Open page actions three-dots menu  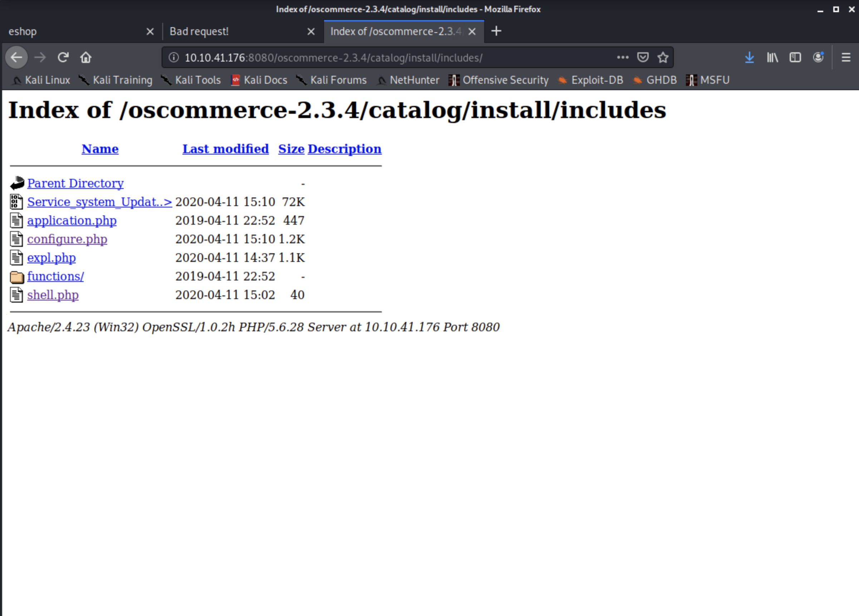pos(623,58)
